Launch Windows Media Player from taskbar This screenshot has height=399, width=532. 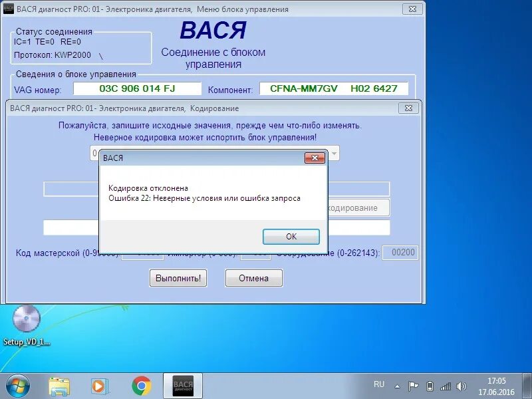[100, 386]
